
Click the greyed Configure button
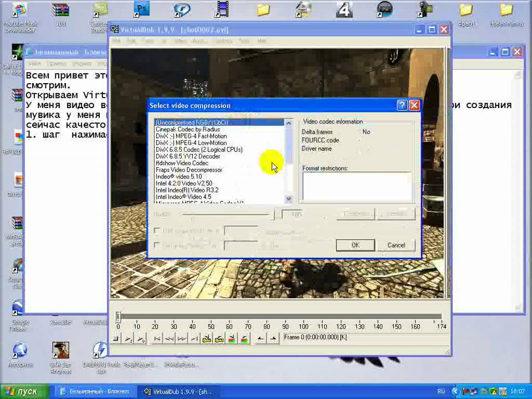click(x=355, y=214)
